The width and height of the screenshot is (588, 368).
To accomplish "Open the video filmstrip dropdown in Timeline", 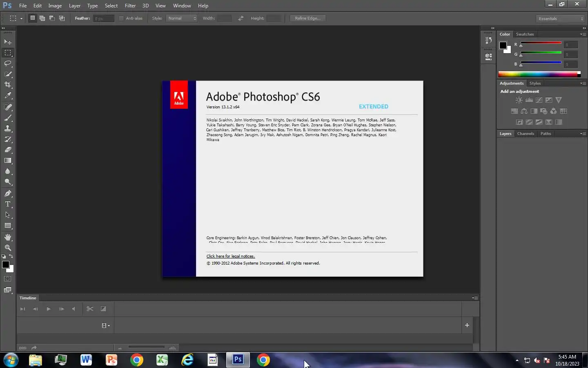I will point(106,326).
